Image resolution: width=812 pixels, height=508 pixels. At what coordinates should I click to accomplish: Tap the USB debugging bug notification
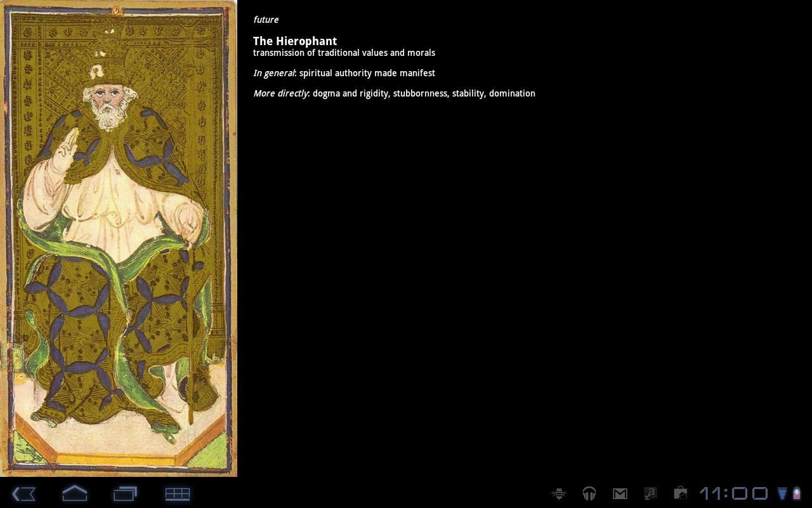pos(559,493)
